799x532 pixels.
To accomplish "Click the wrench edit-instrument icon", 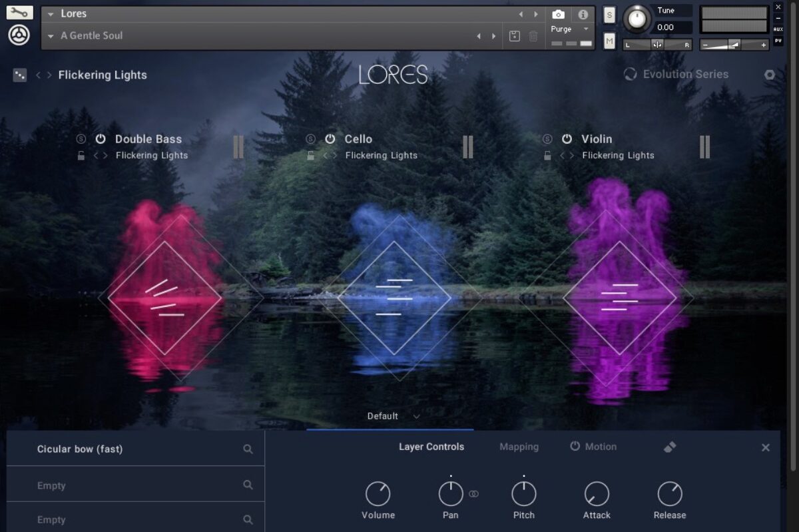I will tap(19, 13).
